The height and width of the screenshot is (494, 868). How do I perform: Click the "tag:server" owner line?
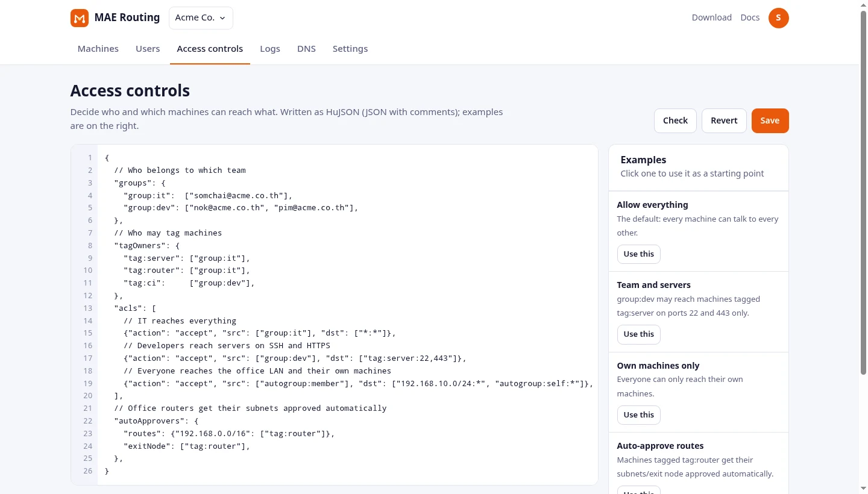(x=187, y=258)
